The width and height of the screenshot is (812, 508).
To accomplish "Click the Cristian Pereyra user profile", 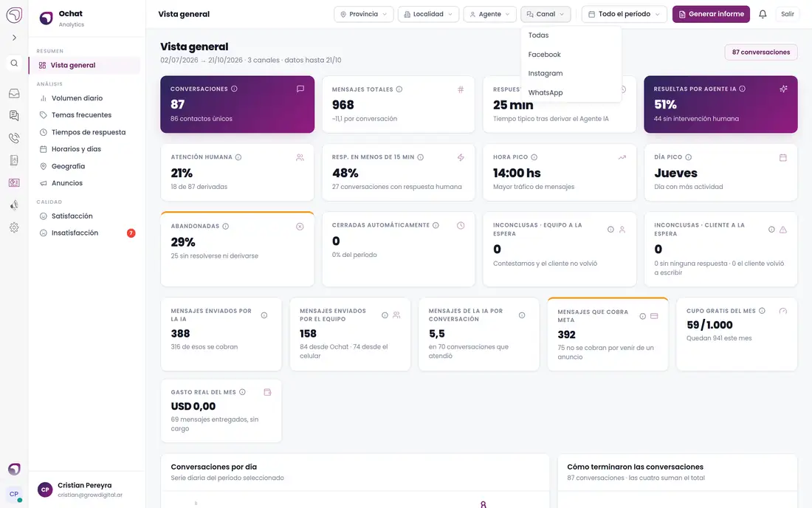I will pos(87,490).
